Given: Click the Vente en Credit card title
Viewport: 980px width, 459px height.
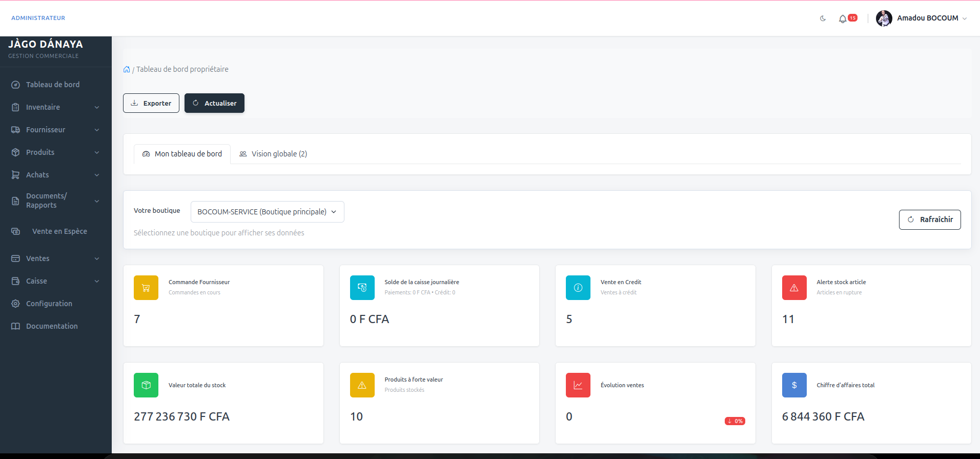Looking at the screenshot, I should (621, 282).
